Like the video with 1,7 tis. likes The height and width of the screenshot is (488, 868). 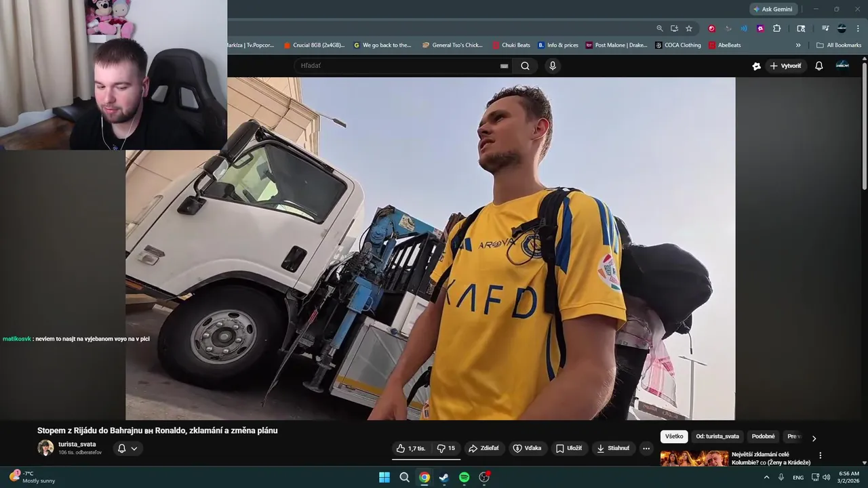point(411,448)
